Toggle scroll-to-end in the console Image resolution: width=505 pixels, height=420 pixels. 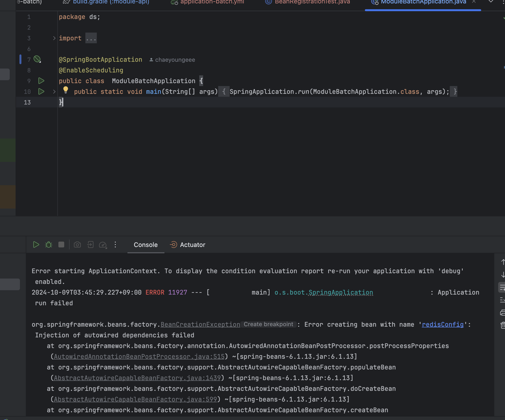pyautogui.click(x=503, y=300)
